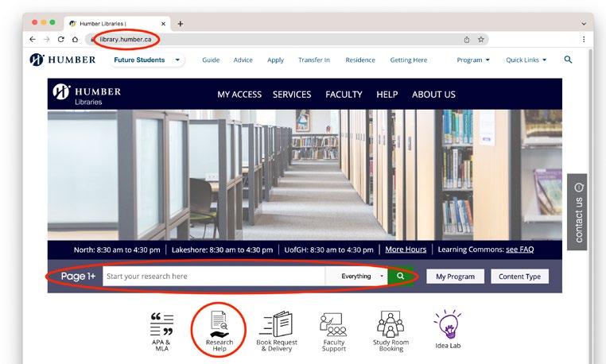Select the Humber Libraries browser tab
This screenshot has width=606, height=364.
(117, 24)
